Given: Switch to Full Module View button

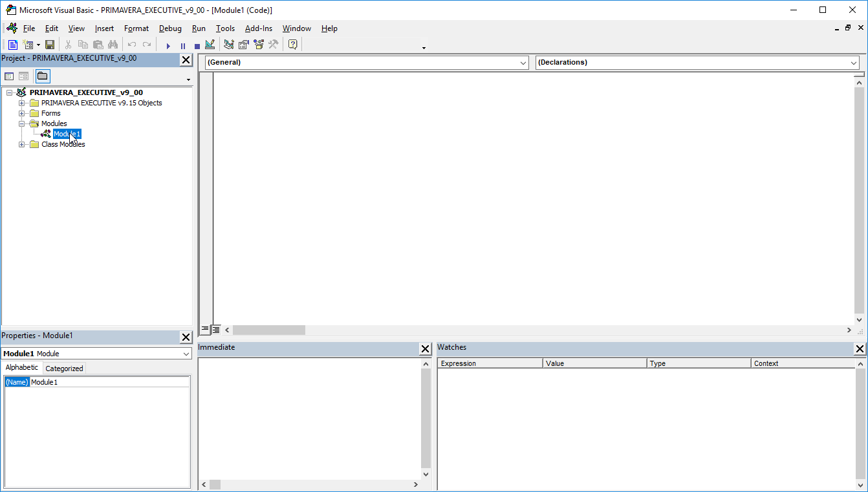Looking at the screenshot, I should (216, 330).
